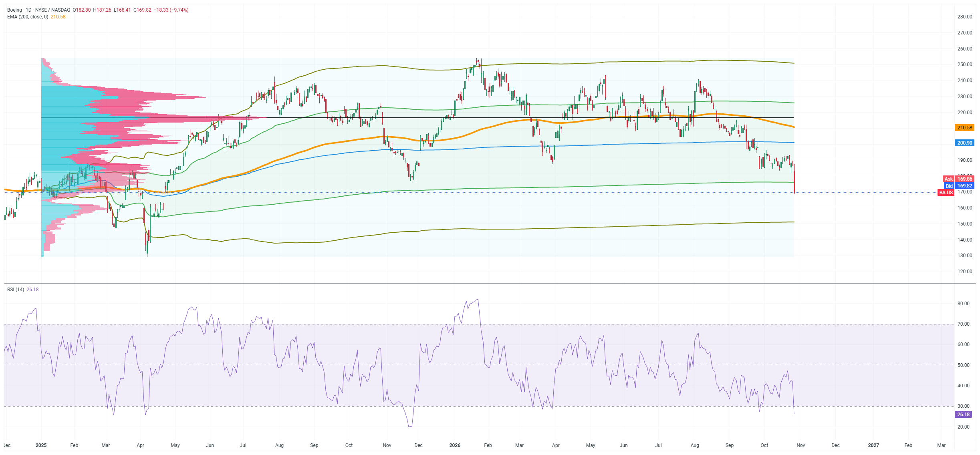Click the high value H187.26

click(102, 10)
